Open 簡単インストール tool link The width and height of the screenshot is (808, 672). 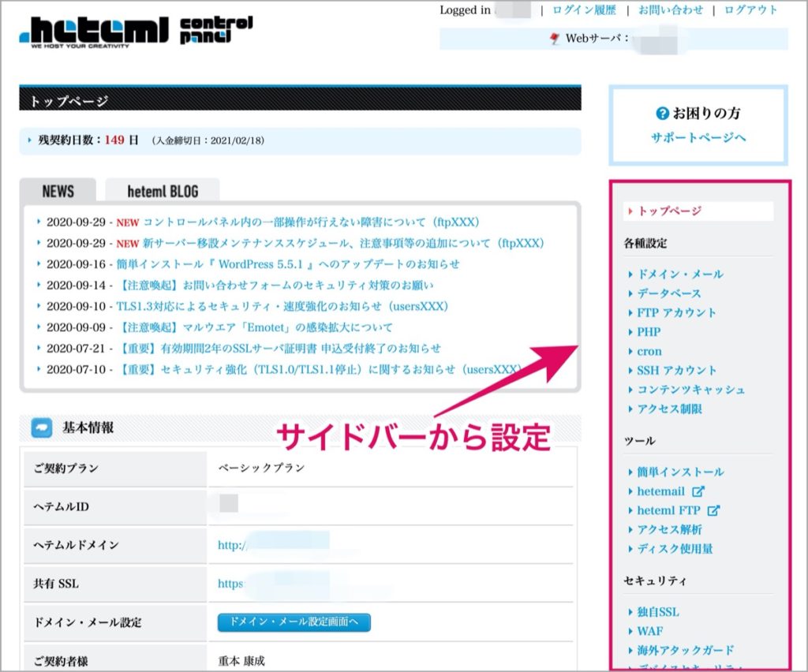click(x=680, y=472)
